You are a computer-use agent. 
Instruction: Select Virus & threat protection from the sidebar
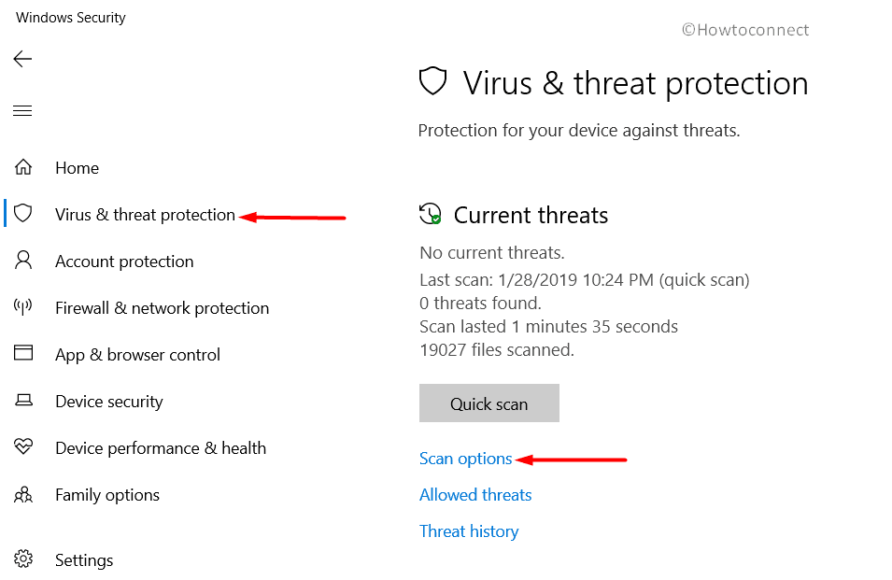[x=145, y=214]
